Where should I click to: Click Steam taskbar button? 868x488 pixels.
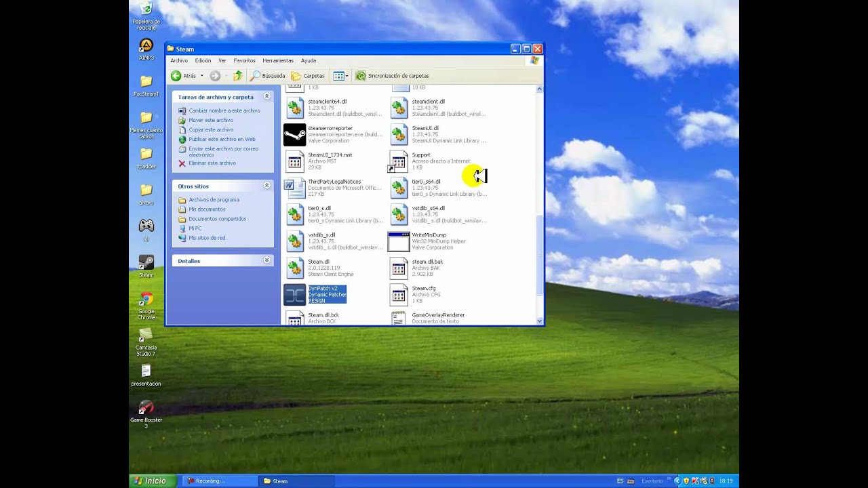point(296,481)
